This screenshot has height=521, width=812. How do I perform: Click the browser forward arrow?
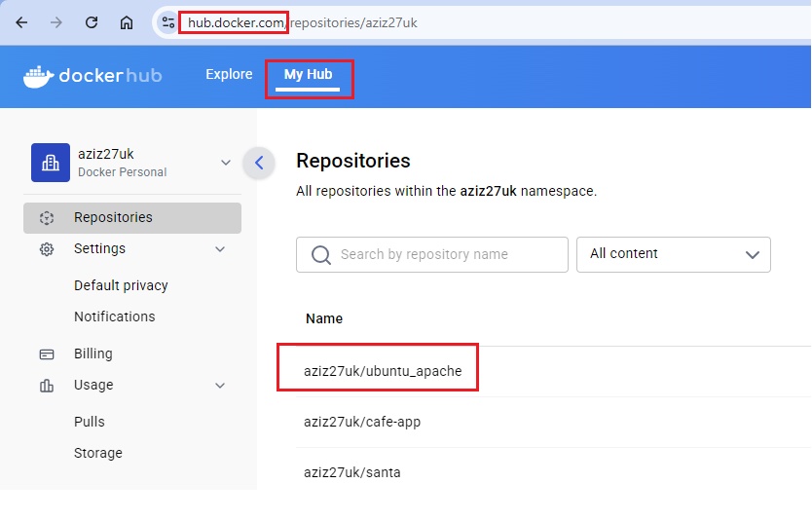pyautogui.click(x=55, y=22)
